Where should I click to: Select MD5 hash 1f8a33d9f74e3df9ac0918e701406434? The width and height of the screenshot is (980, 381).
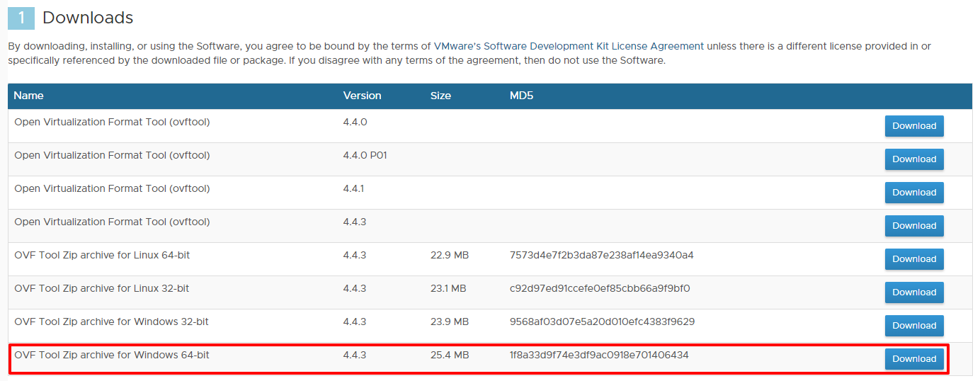pos(599,355)
